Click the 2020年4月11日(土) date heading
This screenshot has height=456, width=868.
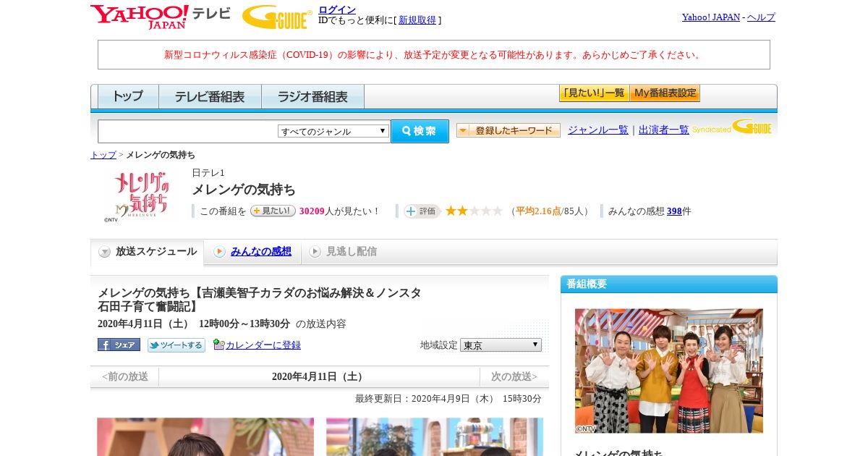(319, 376)
